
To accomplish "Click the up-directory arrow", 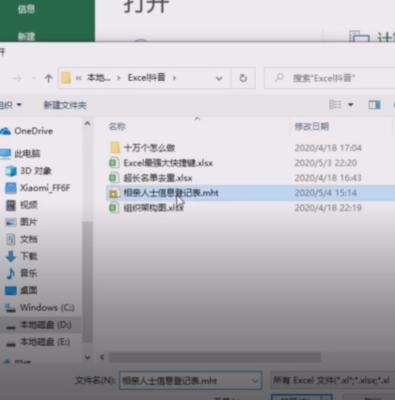I will (49, 78).
